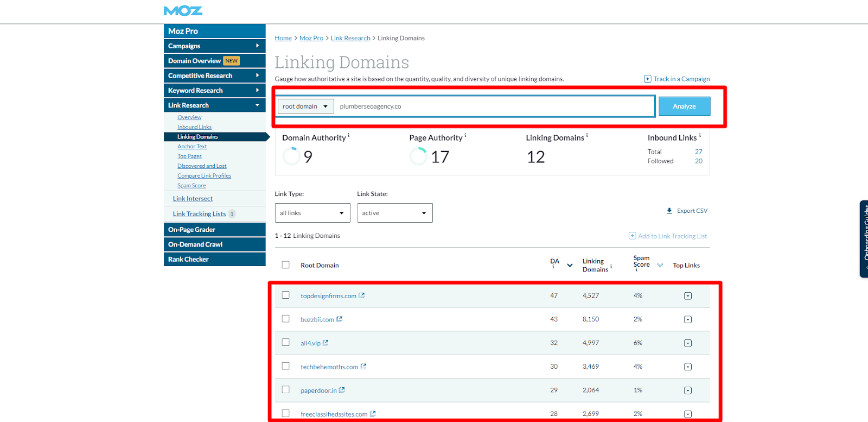The width and height of the screenshot is (868, 422).
Task: Click the plus icon beside Track in a Campaign
Action: pyautogui.click(x=647, y=79)
